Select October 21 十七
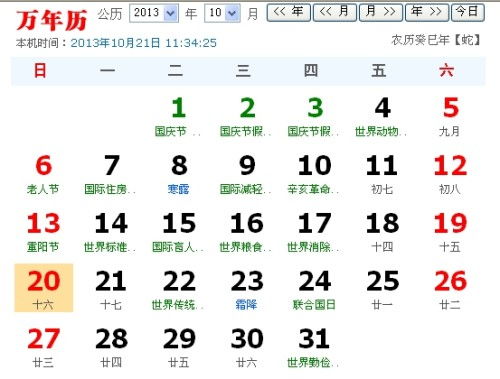This screenshot has height=379, width=500. (x=111, y=289)
